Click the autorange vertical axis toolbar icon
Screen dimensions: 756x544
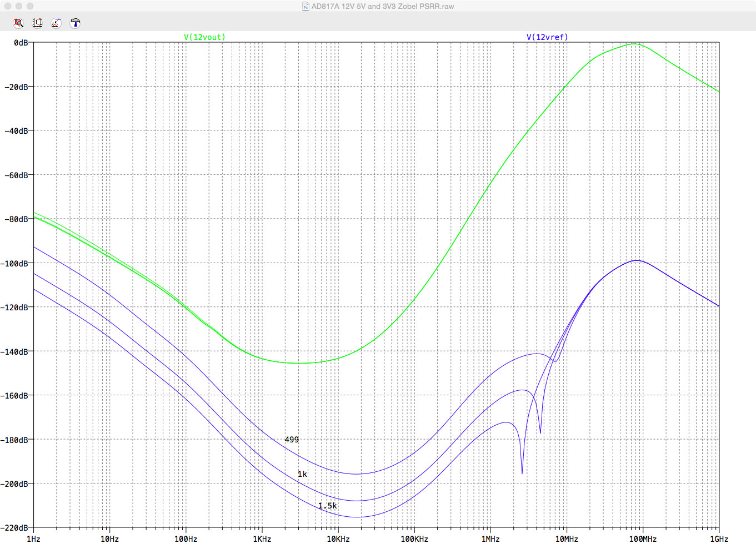point(38,23)
